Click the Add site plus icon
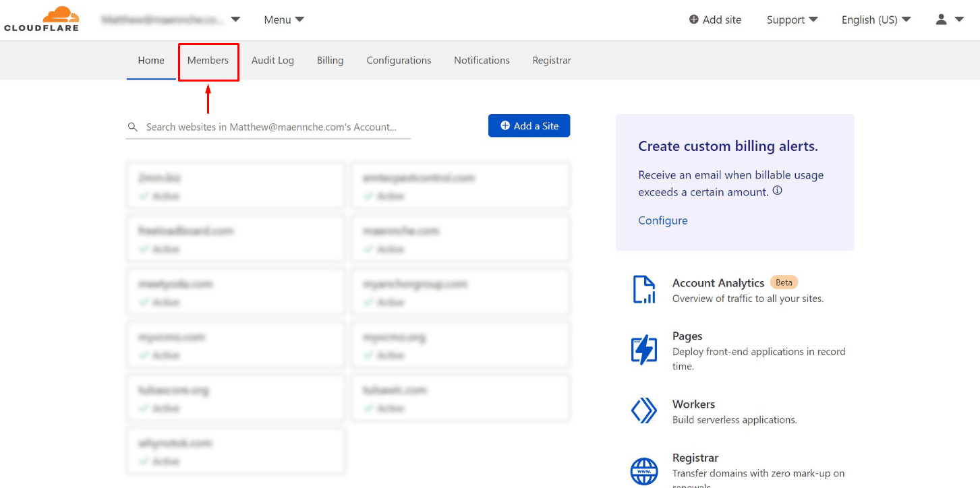This screenshot has height=488, width=980. coord(693,20)
